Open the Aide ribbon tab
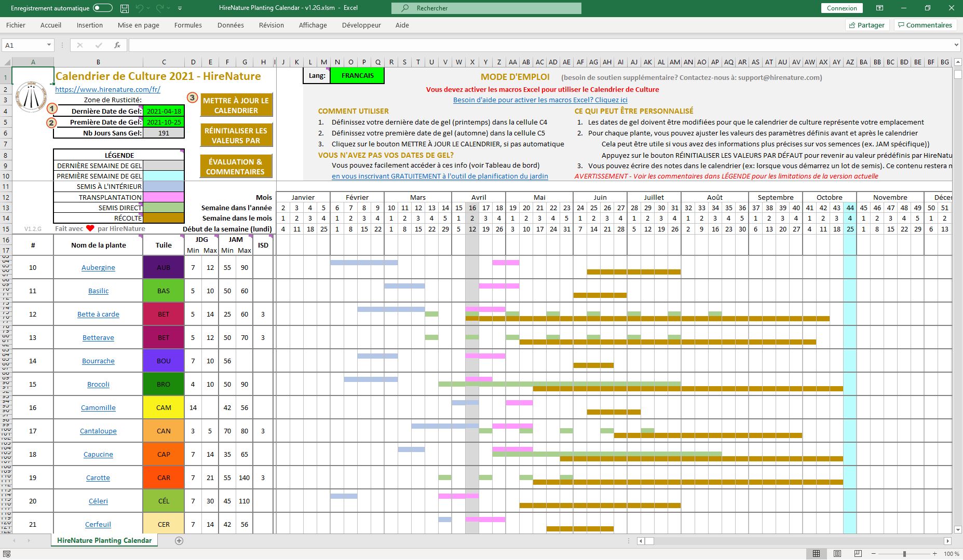This screenshot has height=560, width=963. 402,25
